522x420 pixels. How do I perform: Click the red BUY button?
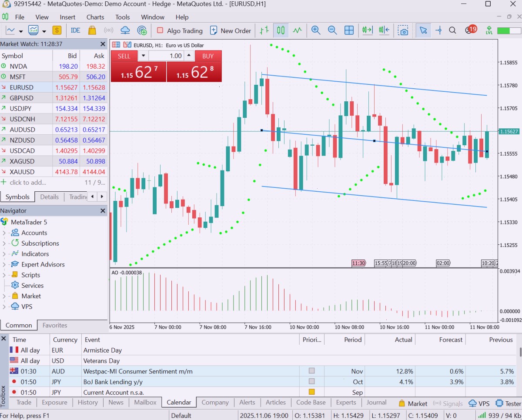(x=208, y=56)
